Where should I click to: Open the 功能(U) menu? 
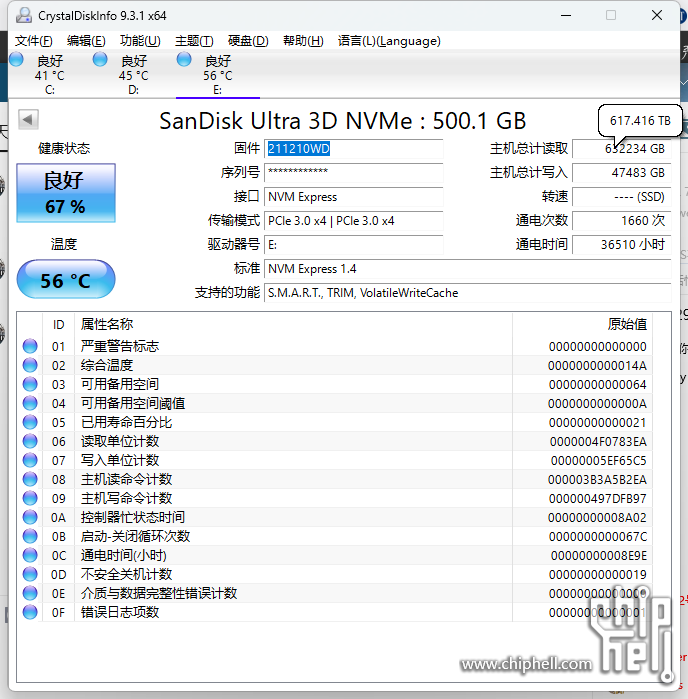tap(140, 41)
